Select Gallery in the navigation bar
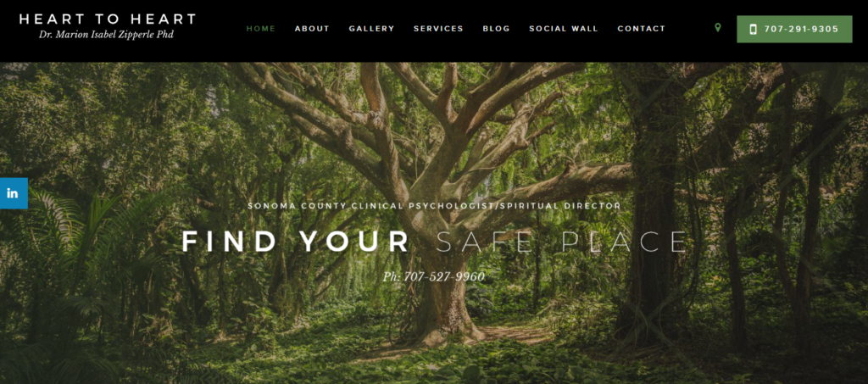The image size is (868, 384). 372,29
